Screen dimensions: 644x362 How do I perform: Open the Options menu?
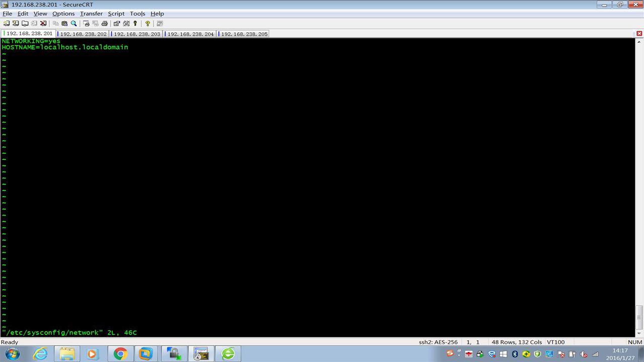pos(63,14)
